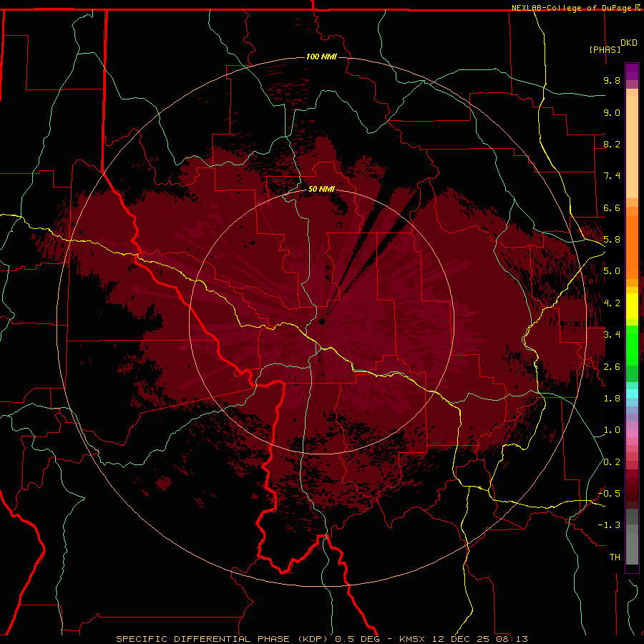Click the orange band of the color bar
This screenshot has width=644, height=644.
pos(632,248)
